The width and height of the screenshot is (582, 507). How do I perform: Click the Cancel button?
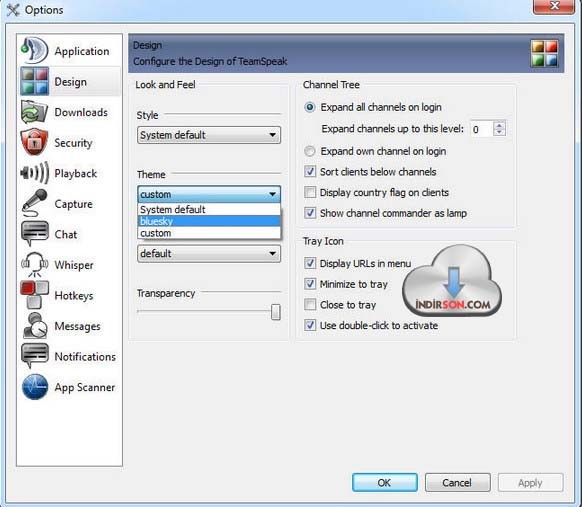(457, 483)
